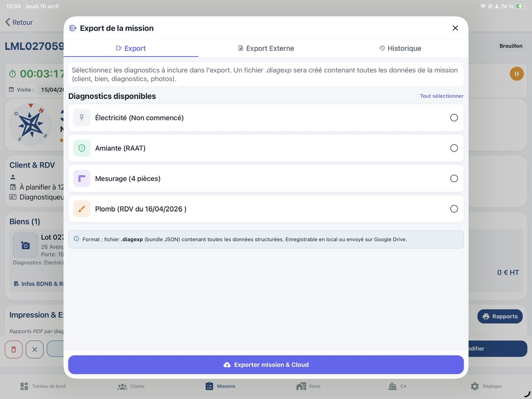Screen dimensions: 532x399
Task: Go to Réglages in bottom navigation
Action: click(x=486, y=386)
